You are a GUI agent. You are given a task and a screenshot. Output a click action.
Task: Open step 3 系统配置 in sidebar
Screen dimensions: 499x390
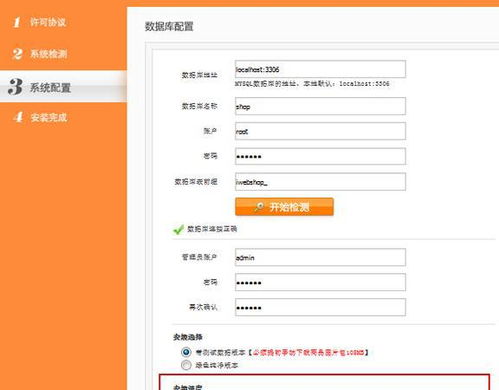point(63,87)
